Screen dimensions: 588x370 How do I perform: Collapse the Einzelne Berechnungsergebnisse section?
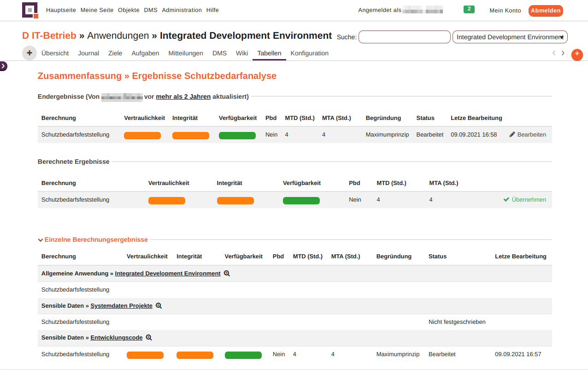pyautogui.click(x=41, y=240)
